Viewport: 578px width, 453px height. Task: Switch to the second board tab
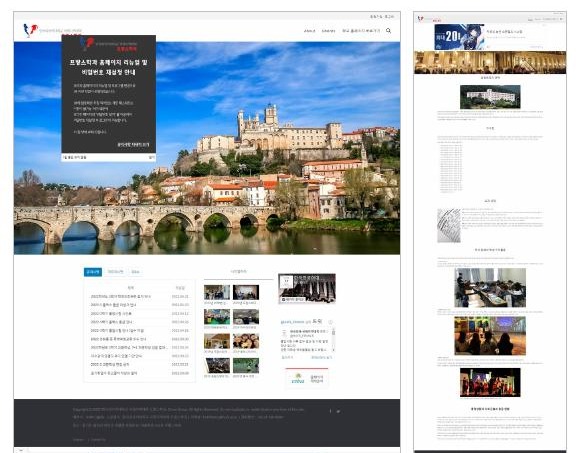pyautogui.click(x=115, y=272)
